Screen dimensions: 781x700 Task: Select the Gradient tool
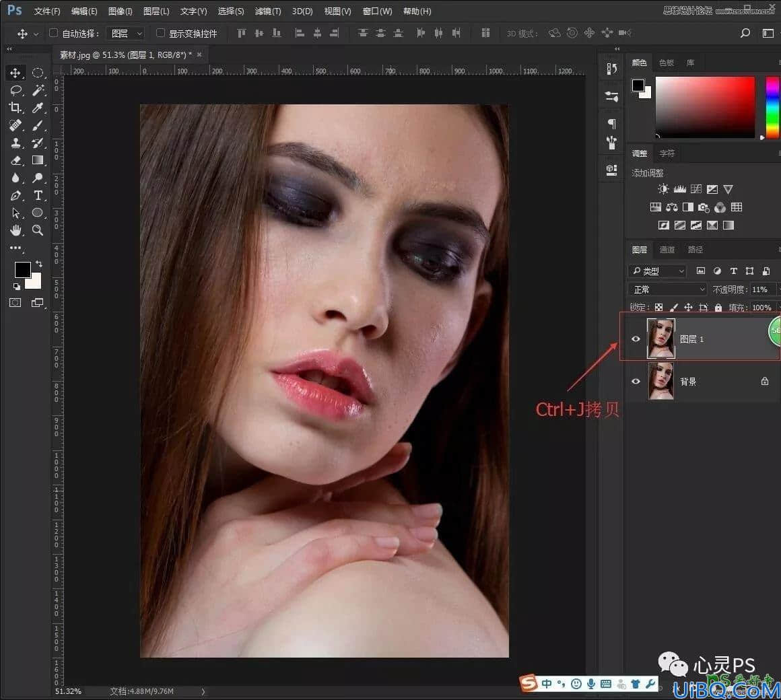pos(37,160)
